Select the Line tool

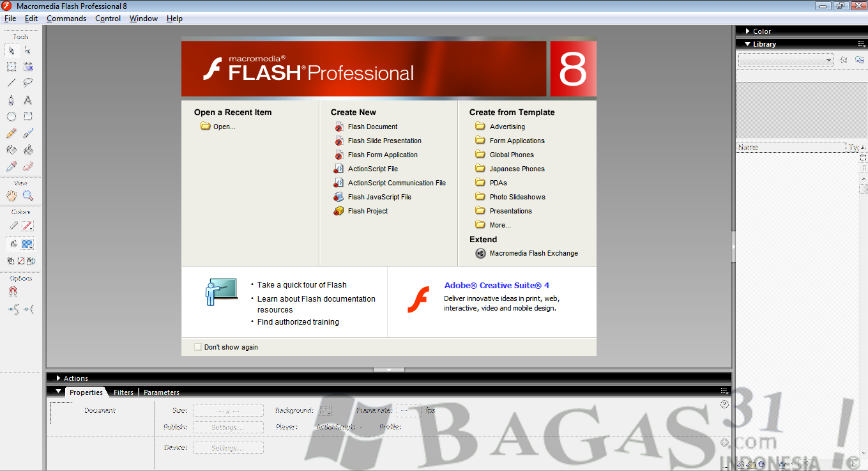point(11,83)
